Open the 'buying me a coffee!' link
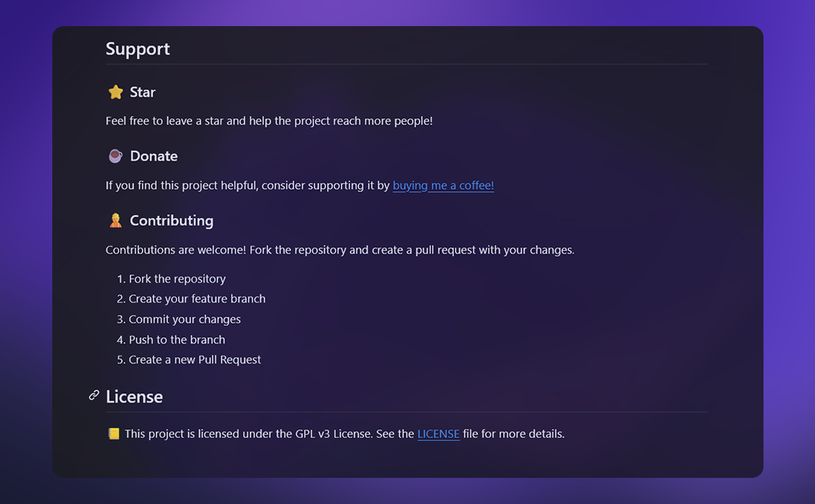This screenshot has width=815, height=504. pyautogui.click(x=443, y=185)
